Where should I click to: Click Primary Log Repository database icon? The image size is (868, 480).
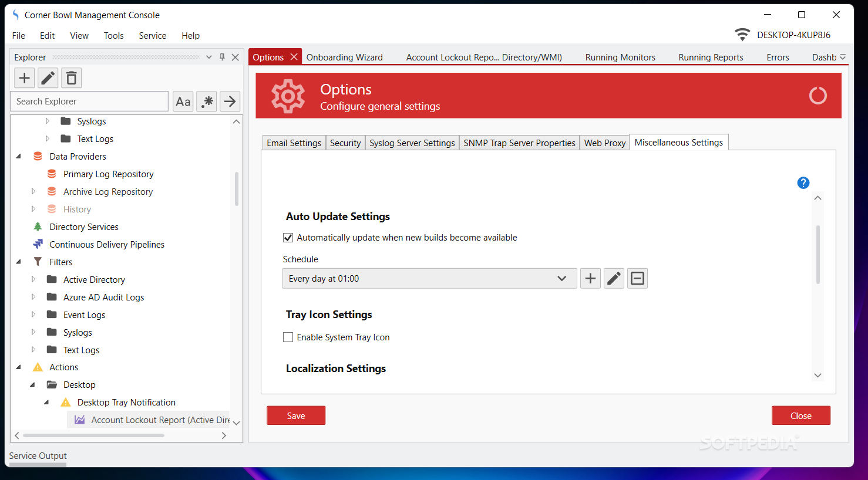coord(52,174)
